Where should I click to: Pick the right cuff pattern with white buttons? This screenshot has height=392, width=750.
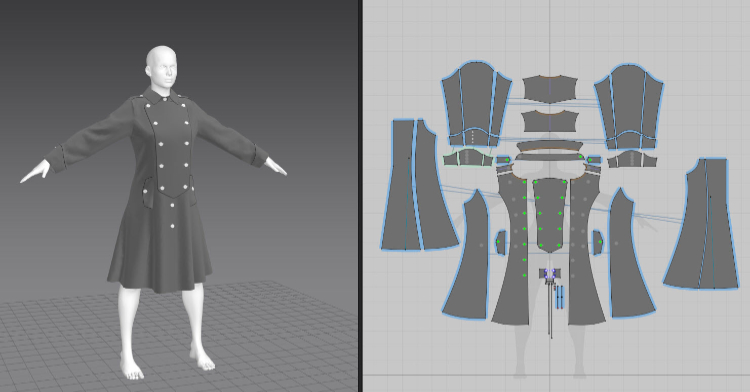(632, 159)
